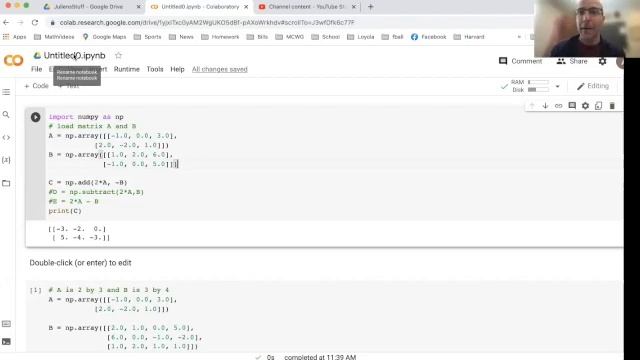The height and width of the screenshot is (360, 640).
Task: Click the Disk usage bar
Action: (538, 90)
